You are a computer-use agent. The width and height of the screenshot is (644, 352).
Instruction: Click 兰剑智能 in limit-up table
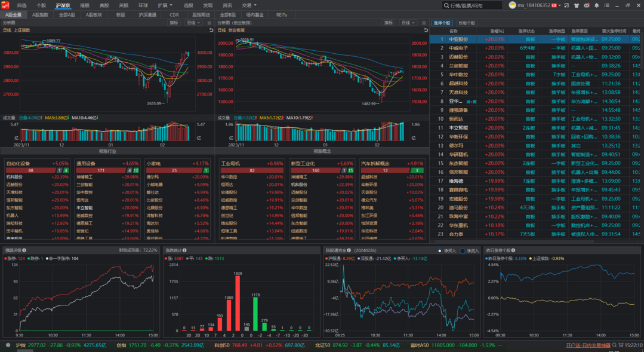[x=458, y=66]
